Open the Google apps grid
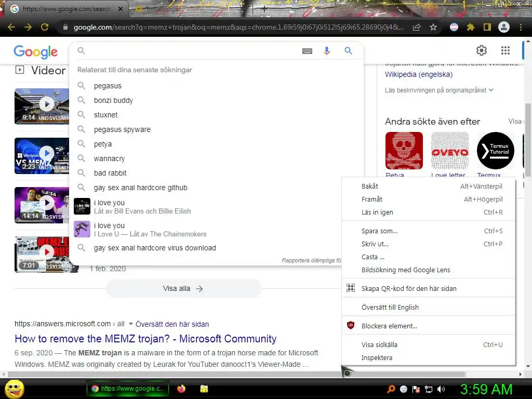Viewport: 532px width, 399px height. tap(506, 50)
